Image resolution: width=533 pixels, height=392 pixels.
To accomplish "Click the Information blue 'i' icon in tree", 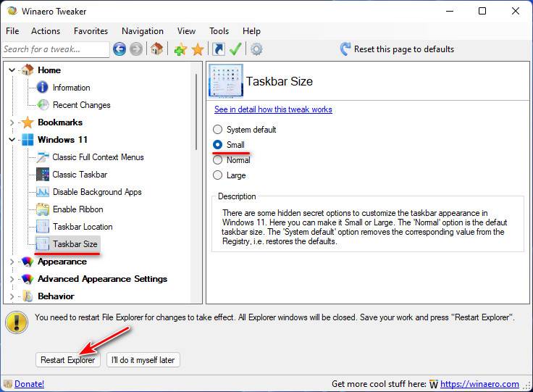I will click(43, 88).
